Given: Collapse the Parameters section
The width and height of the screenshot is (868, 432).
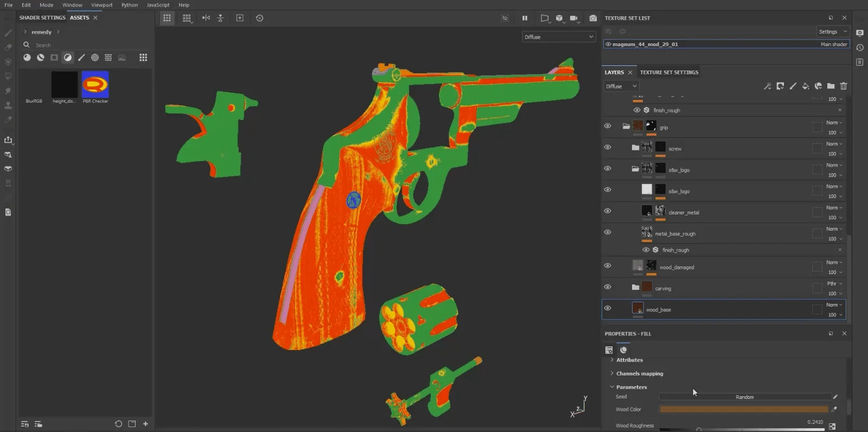Looking at the screenshot, I should coord(612,387).
